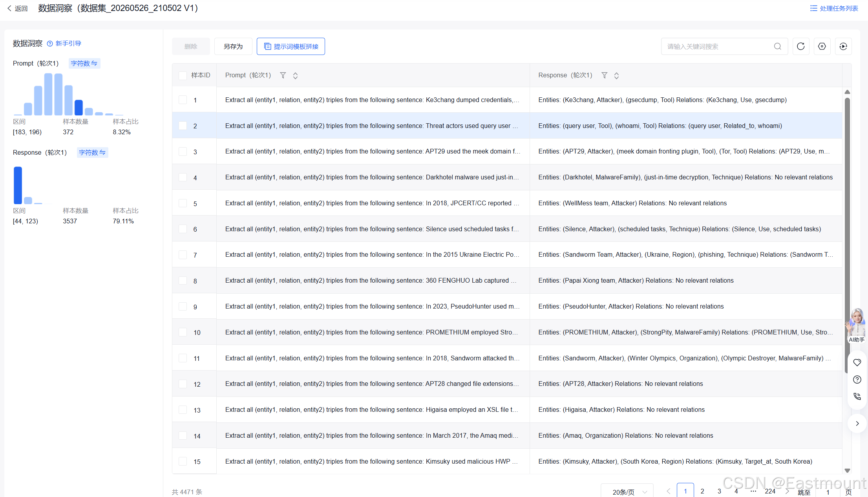Check the box for sample ID 8
The width and height of the screenshot is (868, 497).
click(x=183, y=281)
